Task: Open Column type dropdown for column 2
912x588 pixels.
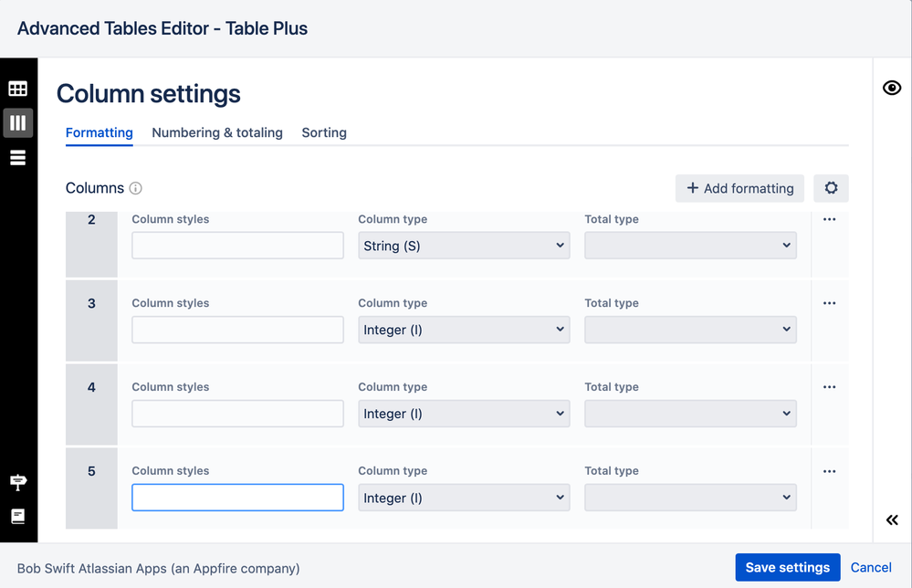Action: click(x=464, y=246)
